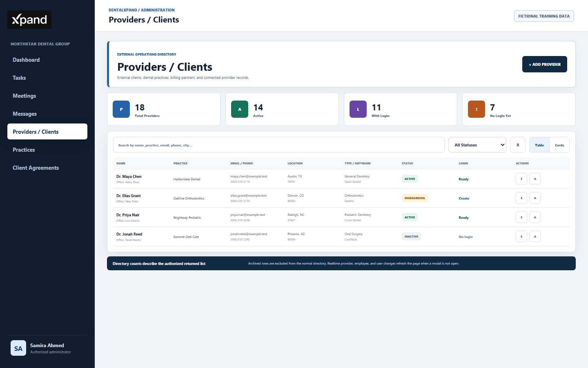Click the Status column header
This screenshot has width=588, height=368.
pos(407,163)
